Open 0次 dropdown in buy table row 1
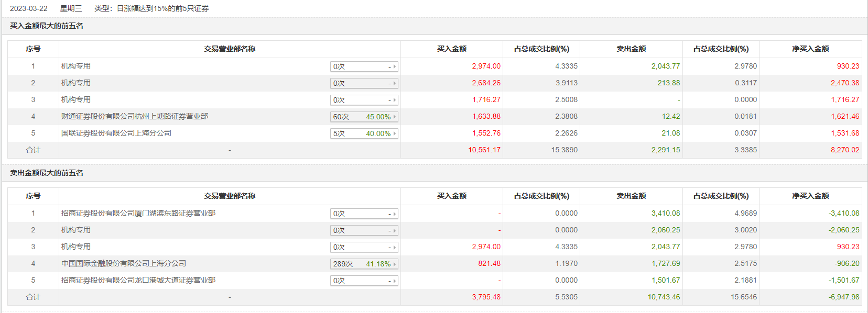 364,66
